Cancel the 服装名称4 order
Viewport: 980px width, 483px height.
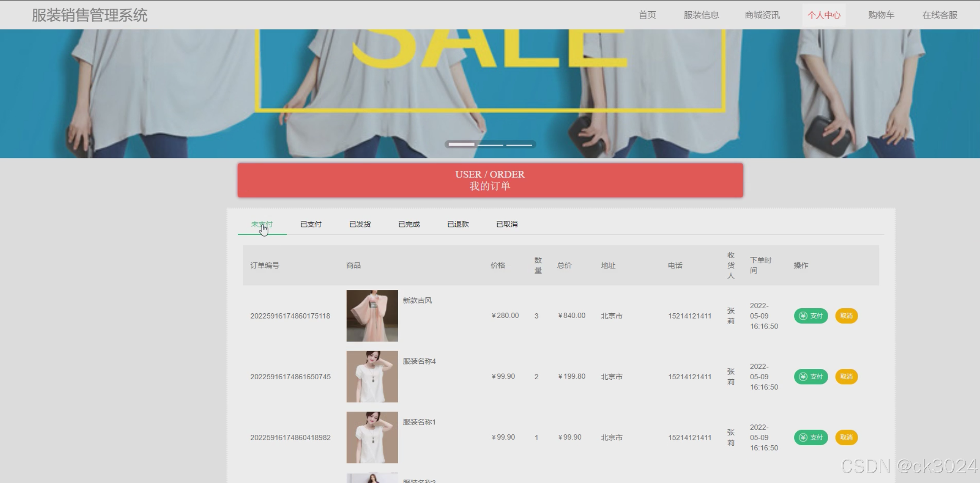coord(846,377)
